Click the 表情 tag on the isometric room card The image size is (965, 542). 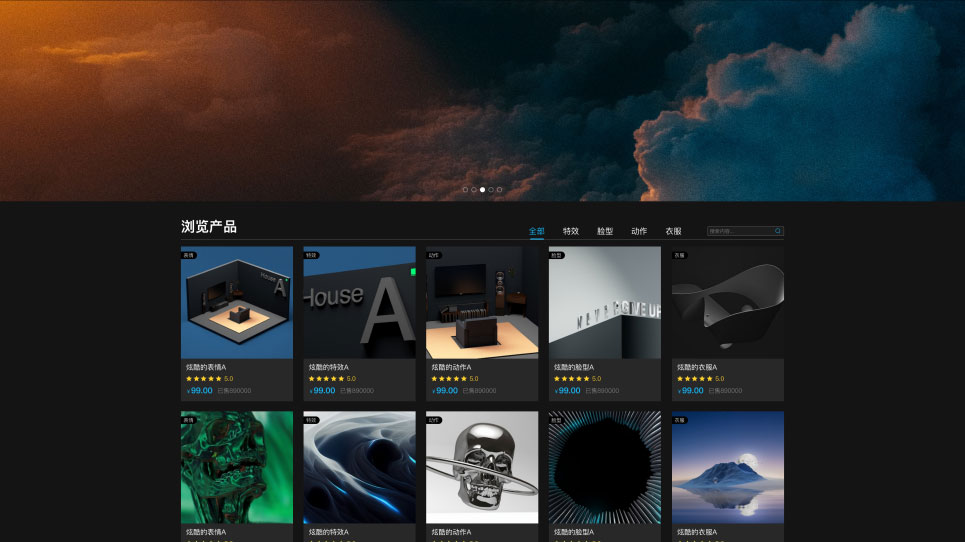(x=188, y=255)
